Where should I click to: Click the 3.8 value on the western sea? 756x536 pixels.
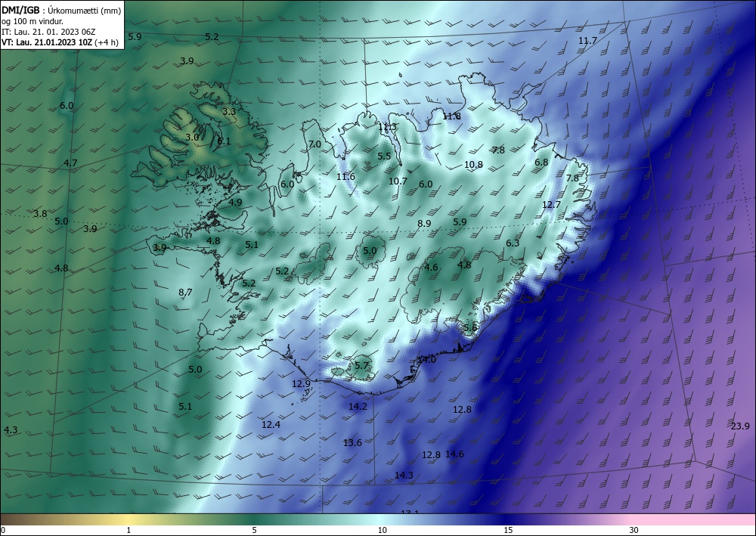pyautogui.click(x=40, y=213)
